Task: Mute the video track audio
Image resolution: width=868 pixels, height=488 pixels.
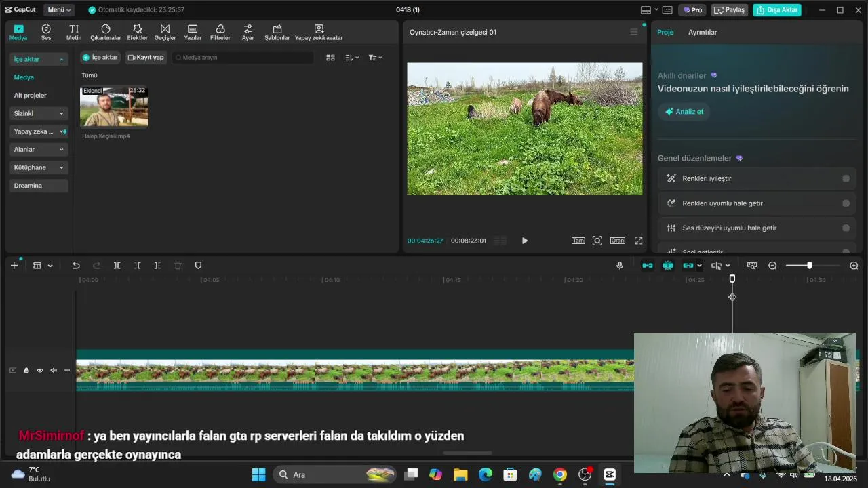Action: pyautogui.click(x=54, y=370)
